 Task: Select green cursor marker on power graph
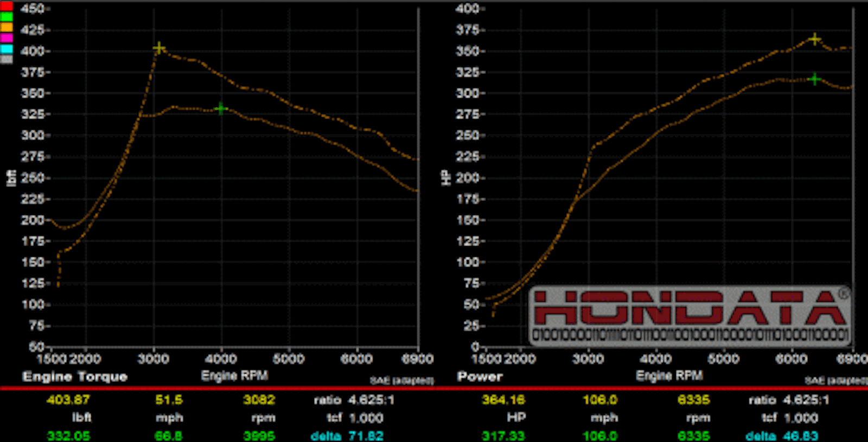pyautogui.click(x=814, y=79)
